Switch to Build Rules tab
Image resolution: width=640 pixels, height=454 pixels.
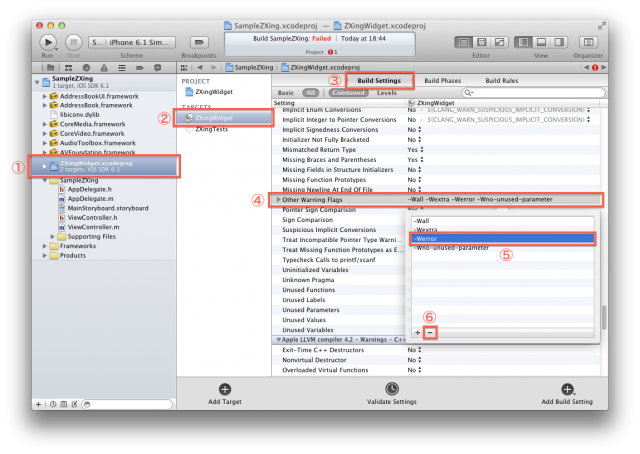pos(502,81)
